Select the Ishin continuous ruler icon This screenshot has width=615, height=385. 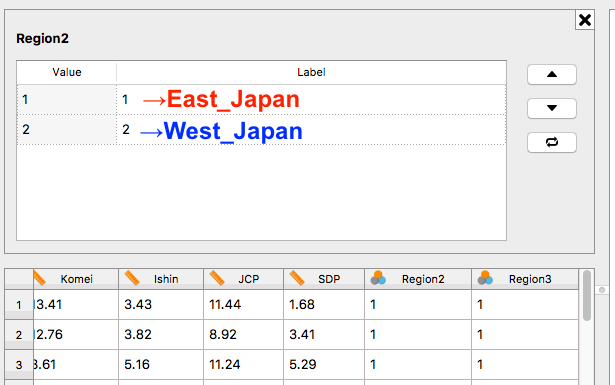(x=132, y=278)
